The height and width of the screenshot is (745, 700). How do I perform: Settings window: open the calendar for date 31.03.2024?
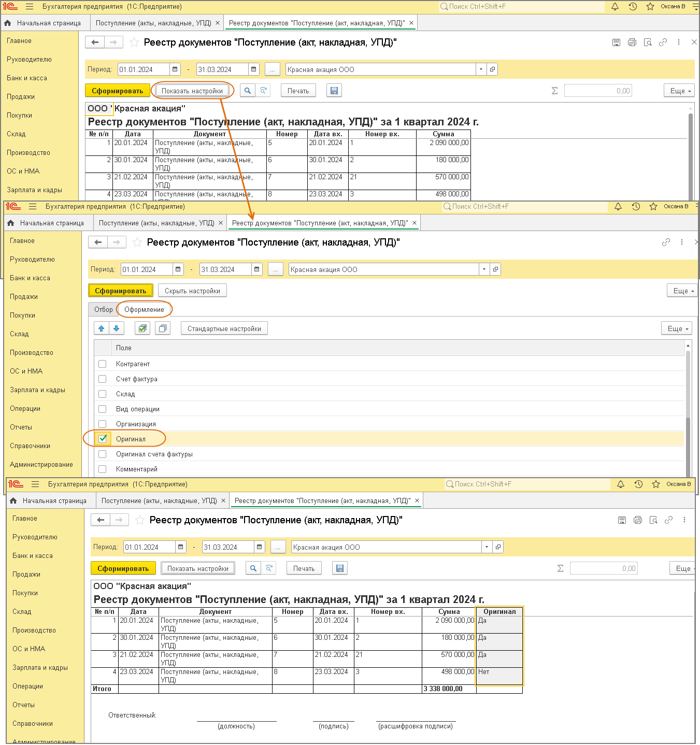click(257, 269)
